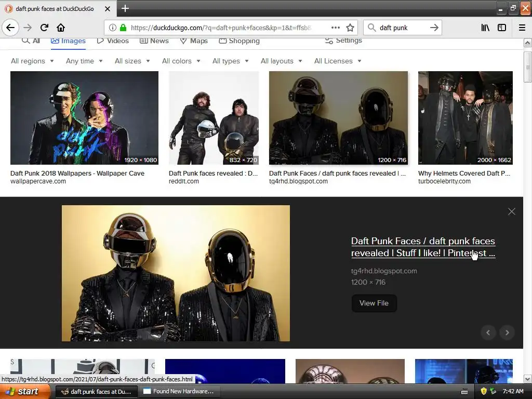
Task: Open 'Daft Punk faces revealed' reddit result title
Action: [x=214, y=174]
